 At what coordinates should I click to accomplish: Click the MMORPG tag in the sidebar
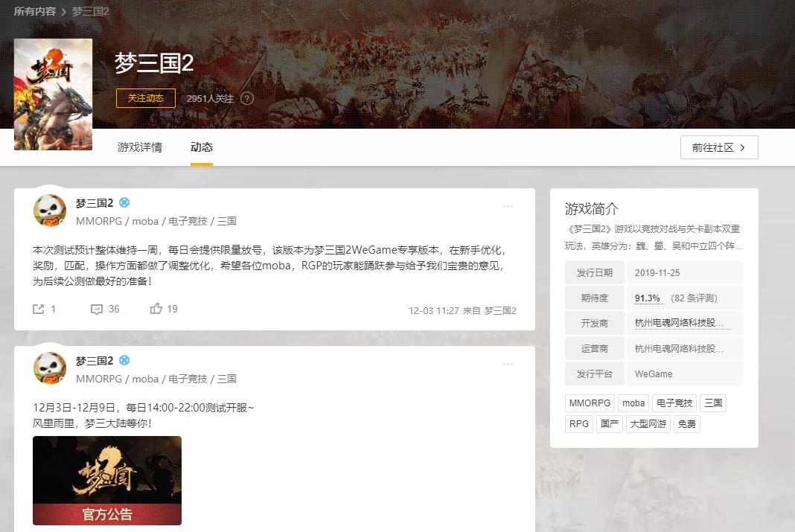coord(589,403)
